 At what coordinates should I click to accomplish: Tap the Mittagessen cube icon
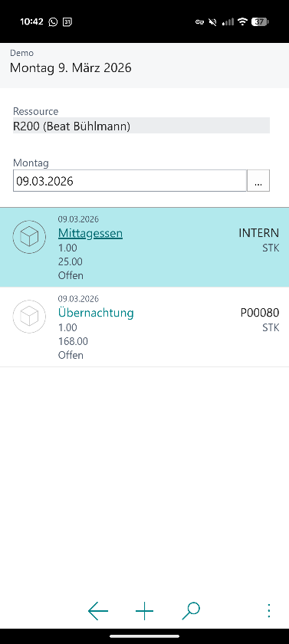29,237
